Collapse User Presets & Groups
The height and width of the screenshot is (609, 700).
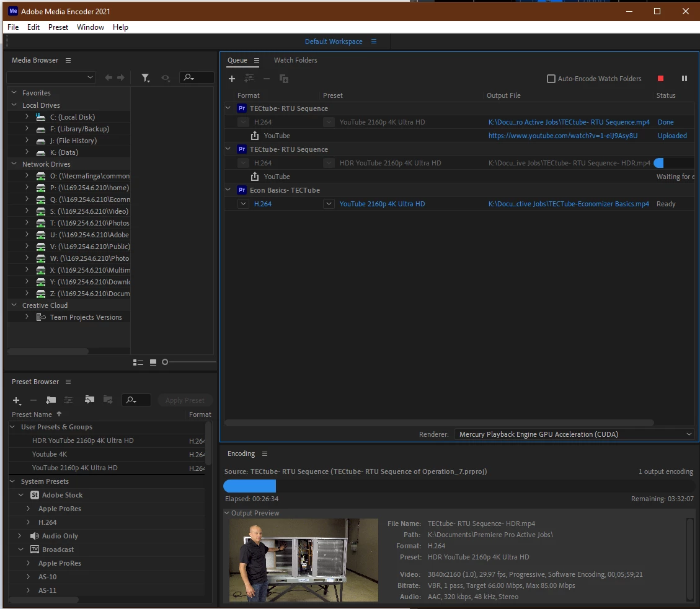coord(12,426)
